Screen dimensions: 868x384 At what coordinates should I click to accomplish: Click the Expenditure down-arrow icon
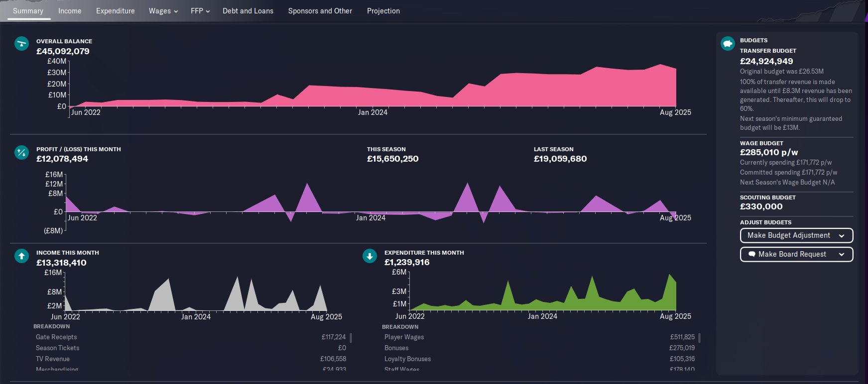[x=370, y=256]
